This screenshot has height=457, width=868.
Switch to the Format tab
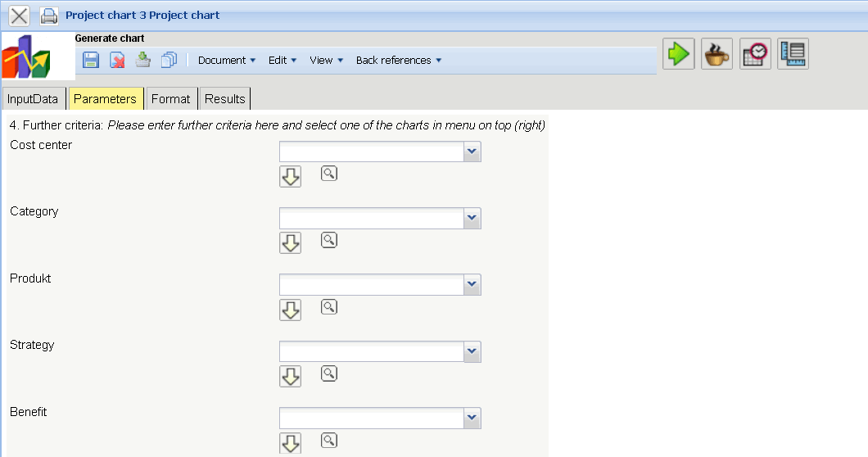170,99
